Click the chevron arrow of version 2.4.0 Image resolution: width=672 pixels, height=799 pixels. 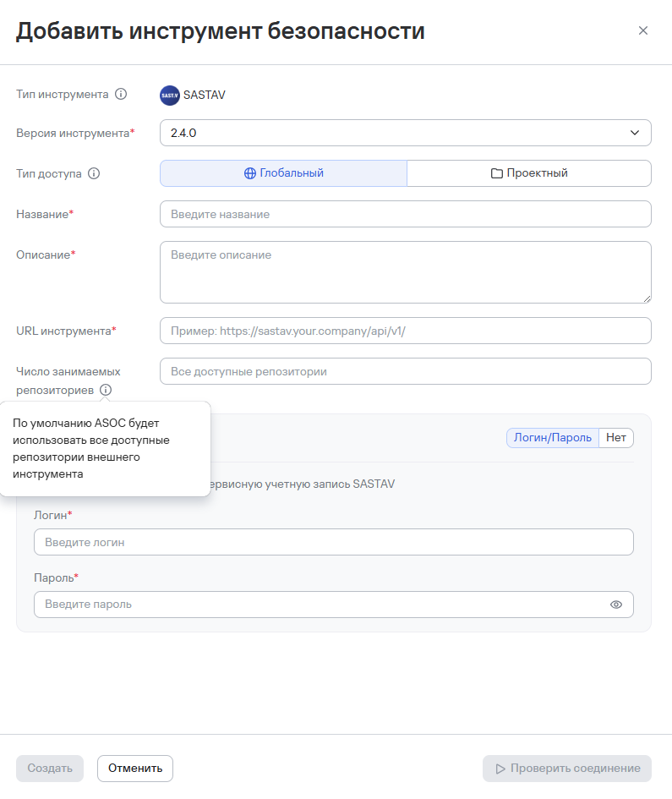(x=635, y=133)
